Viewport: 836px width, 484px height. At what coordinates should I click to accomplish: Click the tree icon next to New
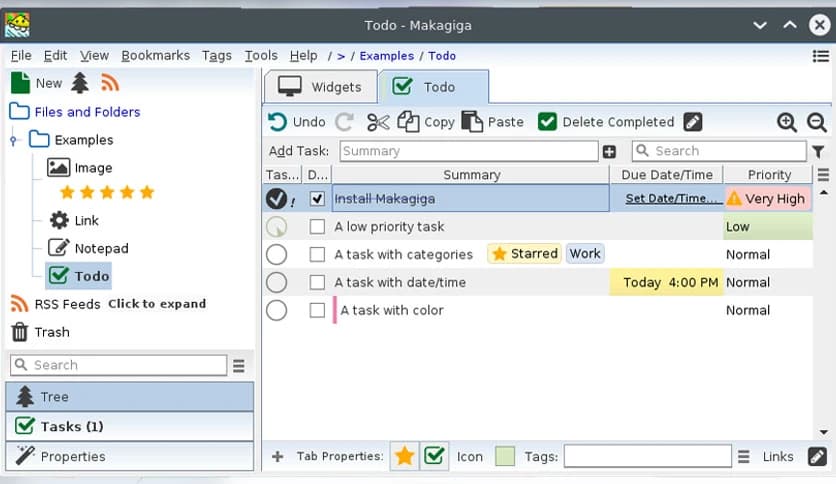80,83
